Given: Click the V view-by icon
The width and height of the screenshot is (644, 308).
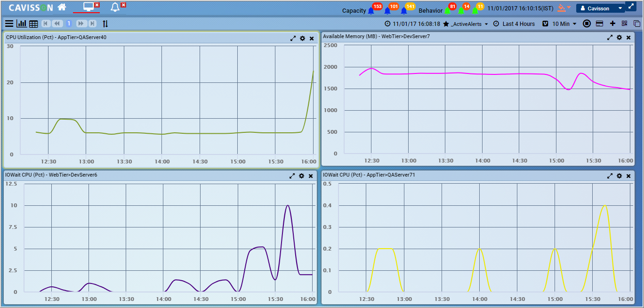Looking at the screenshot, I should click(x=546, y=24).
